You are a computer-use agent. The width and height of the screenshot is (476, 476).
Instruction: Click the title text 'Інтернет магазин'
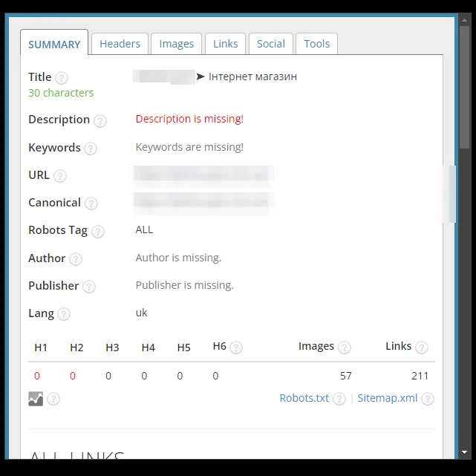point(252,76)
